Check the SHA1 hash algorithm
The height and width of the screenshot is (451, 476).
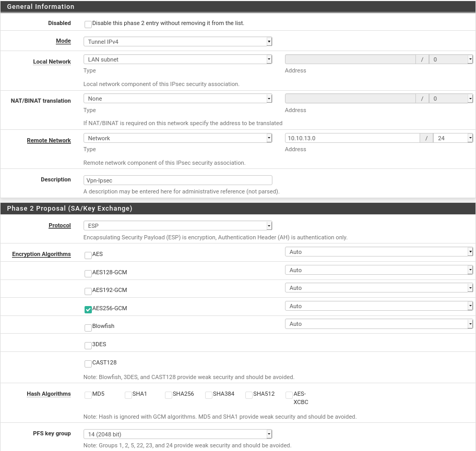pyautogui.click(x=128, y=395)
